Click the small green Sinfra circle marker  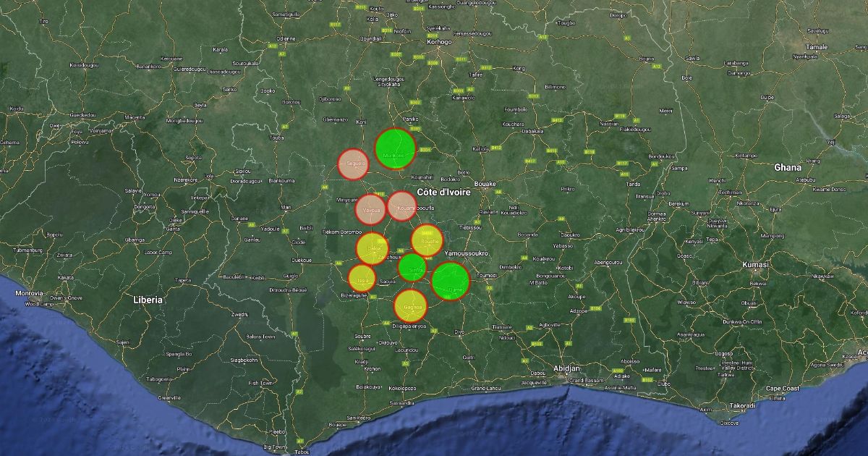(x=413, y=268)
